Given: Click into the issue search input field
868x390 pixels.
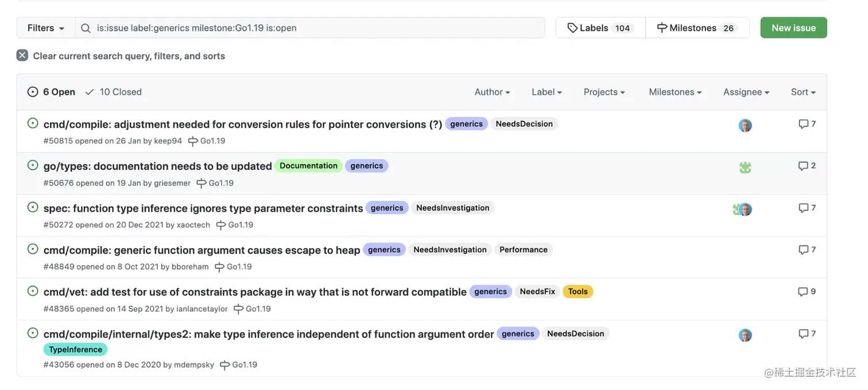Looking at the screenshot, I should click(x=316, y=28).
